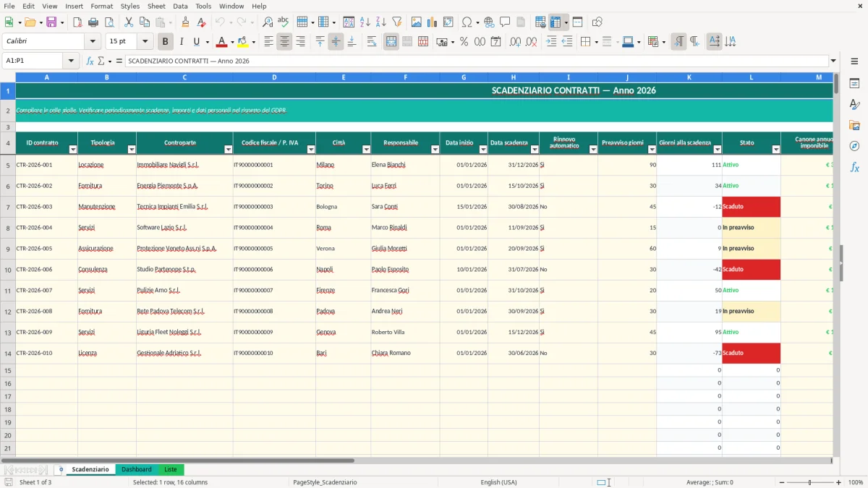Viewport: 868px width, 488px height.
Task: Click the zoom slider handle
Action: tap(809, 482)
